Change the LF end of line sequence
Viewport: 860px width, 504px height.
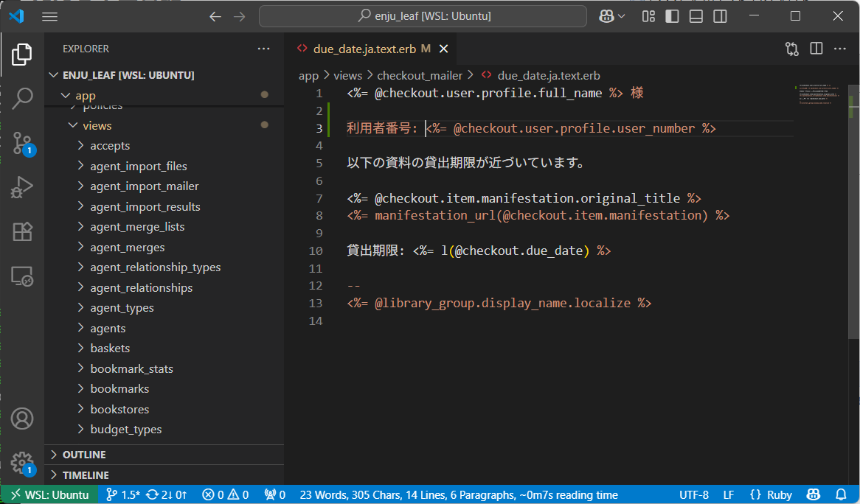click(729, 494)
